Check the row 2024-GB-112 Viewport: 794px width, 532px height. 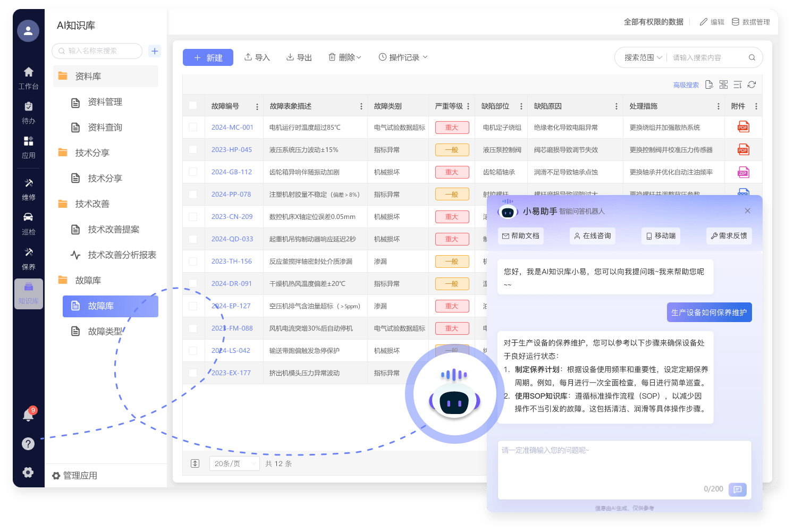(x=193, y=172)
